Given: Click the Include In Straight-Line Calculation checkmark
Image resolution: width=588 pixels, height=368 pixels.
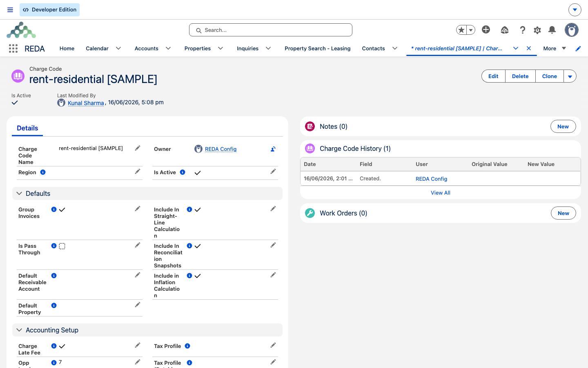Looking at the screenshot, I should pyautogui.click(x=198, y=210).
